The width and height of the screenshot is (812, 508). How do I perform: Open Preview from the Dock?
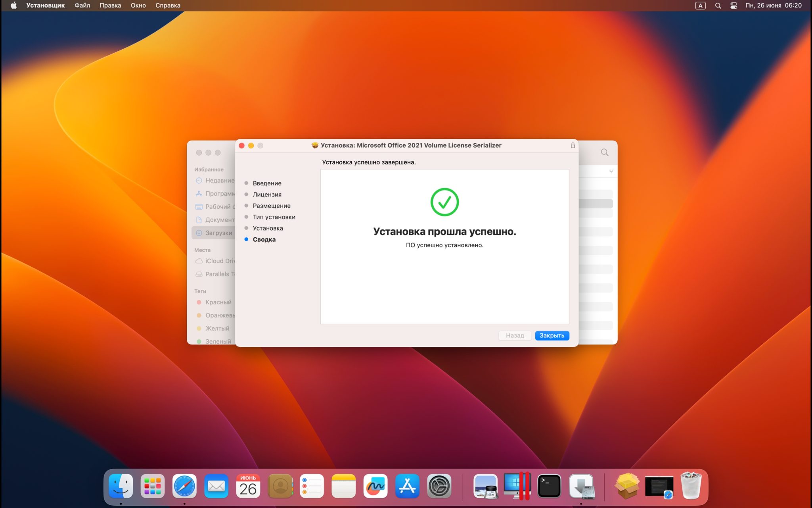tap(486, 486)
